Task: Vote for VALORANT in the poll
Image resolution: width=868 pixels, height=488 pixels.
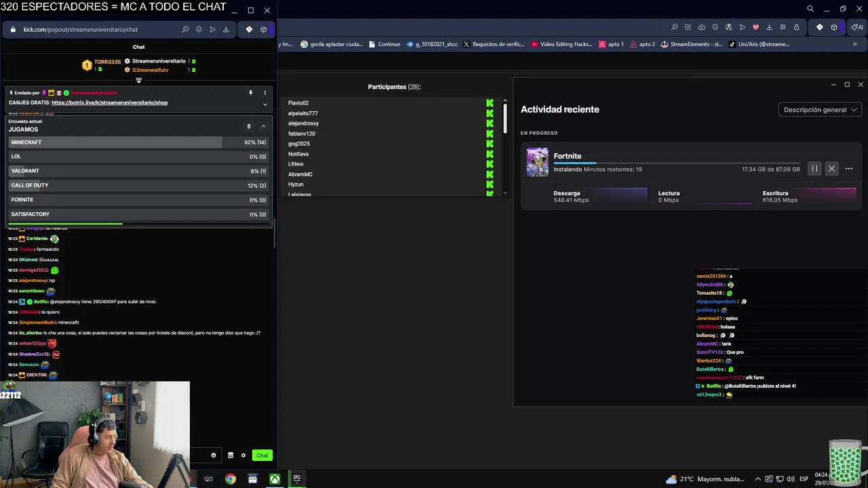Action: [138, 171]
